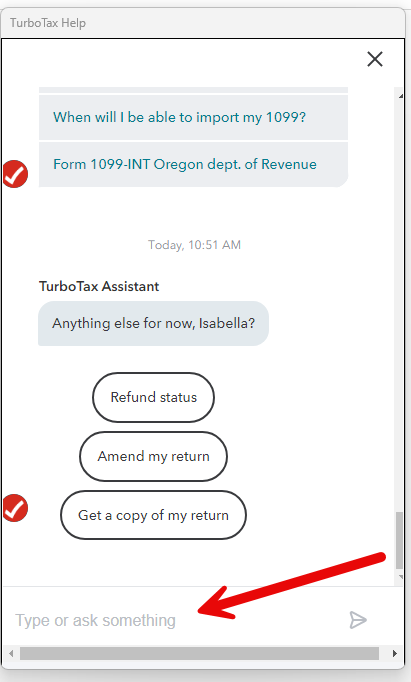Choose Get a copy of my return
This screenshot has height=682, width=411.
coord(154,515)
